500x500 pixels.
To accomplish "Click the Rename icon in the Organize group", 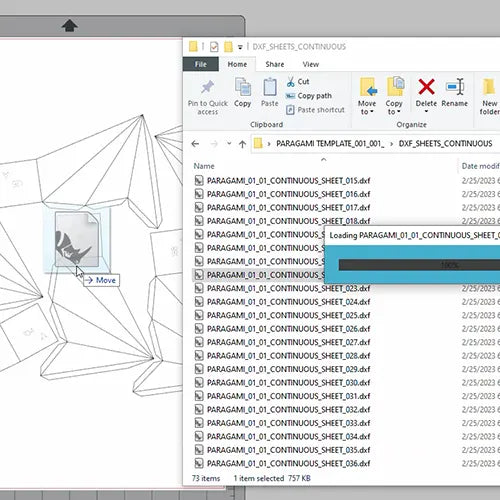I will [x=455, y=87].
